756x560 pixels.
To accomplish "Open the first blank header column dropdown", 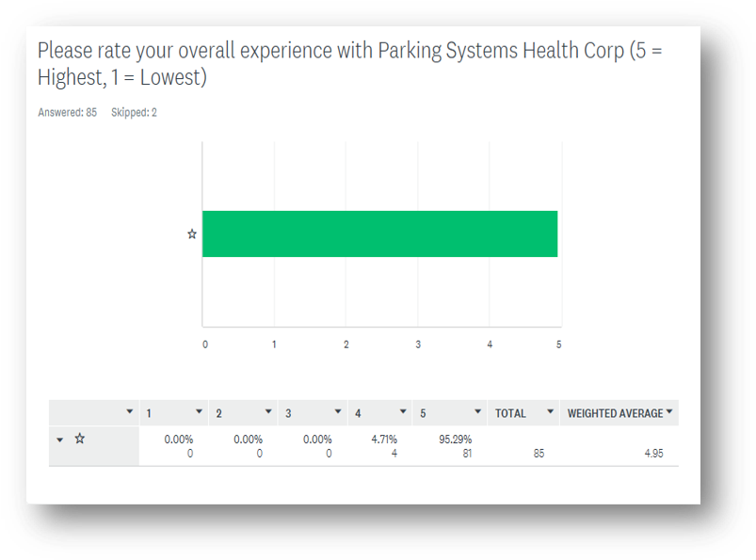I will tap(129, 411).
